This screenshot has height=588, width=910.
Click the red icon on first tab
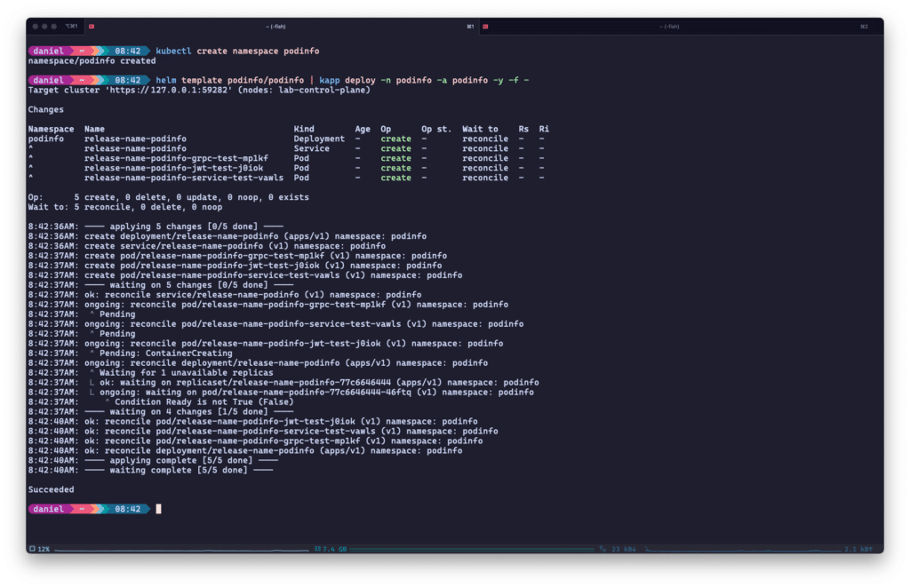tap(92, 27)
